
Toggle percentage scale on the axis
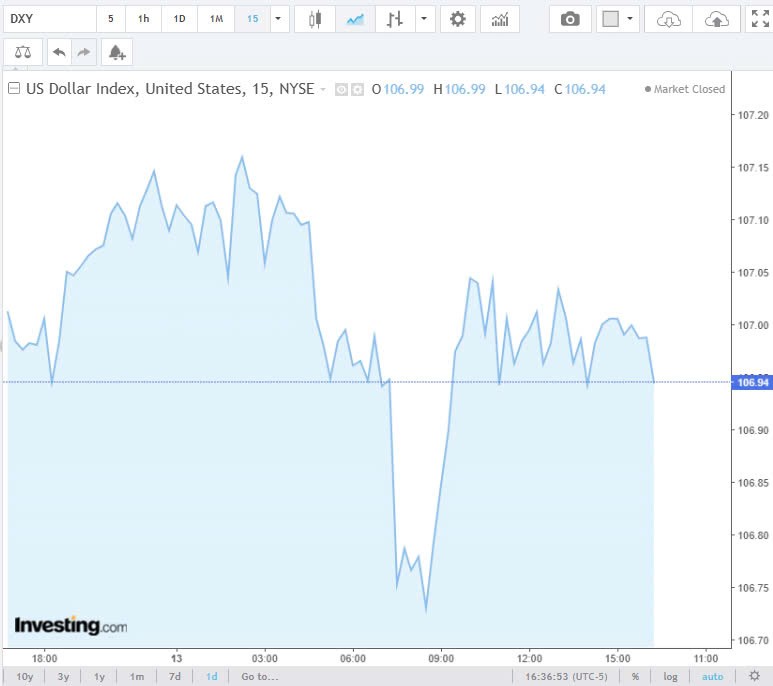pos(635,677)
